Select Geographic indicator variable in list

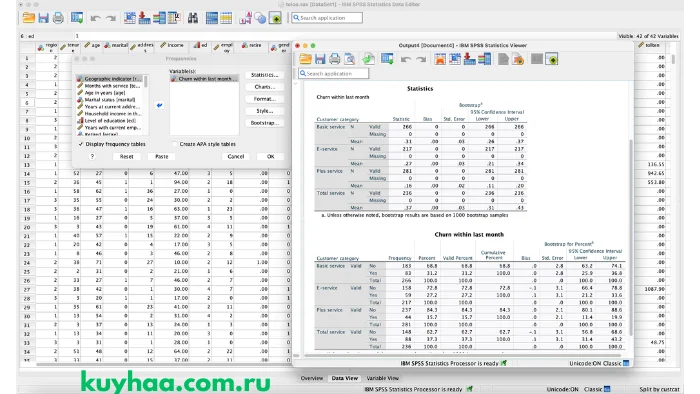pyautogui.click(x=109, y=79)
